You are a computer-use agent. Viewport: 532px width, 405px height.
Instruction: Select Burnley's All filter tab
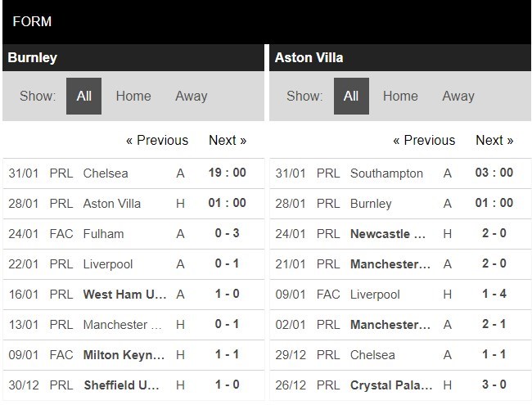tap(83, 96)
